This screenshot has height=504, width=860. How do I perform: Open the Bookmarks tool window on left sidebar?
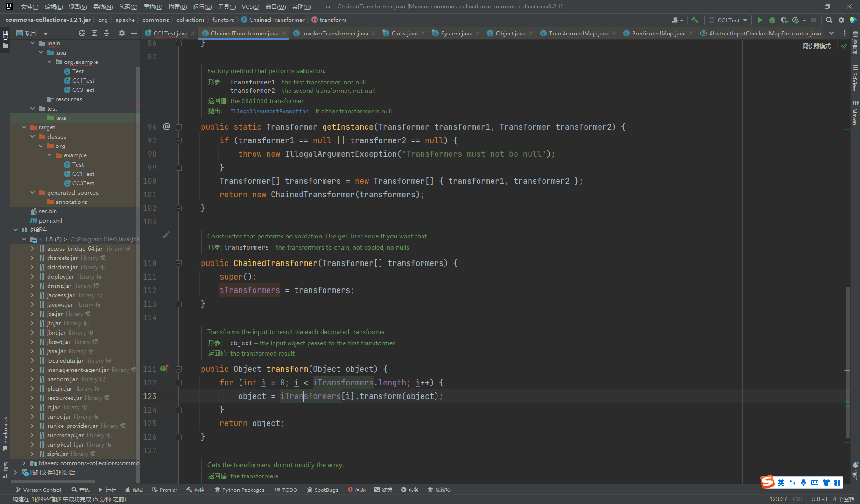(x=5, y=433)
